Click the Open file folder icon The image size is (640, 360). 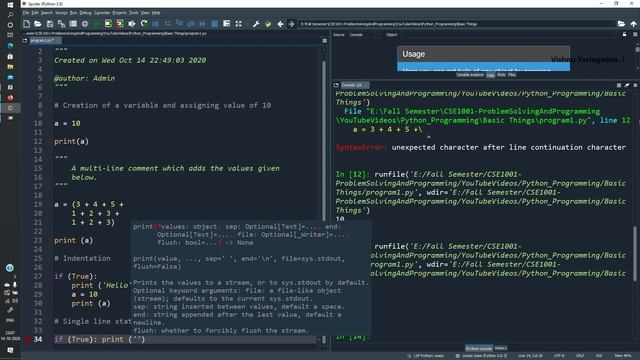click(38, 24)
